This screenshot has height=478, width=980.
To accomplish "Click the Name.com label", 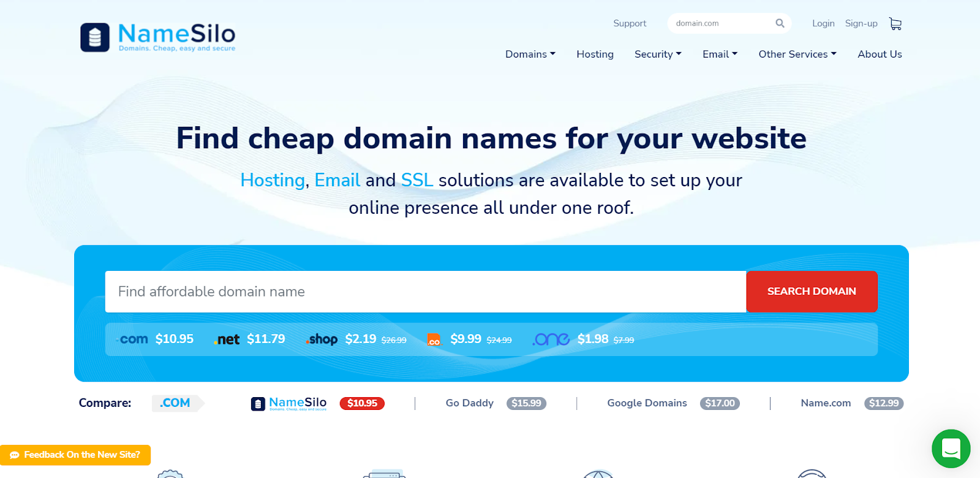I will tap(826, 403).
